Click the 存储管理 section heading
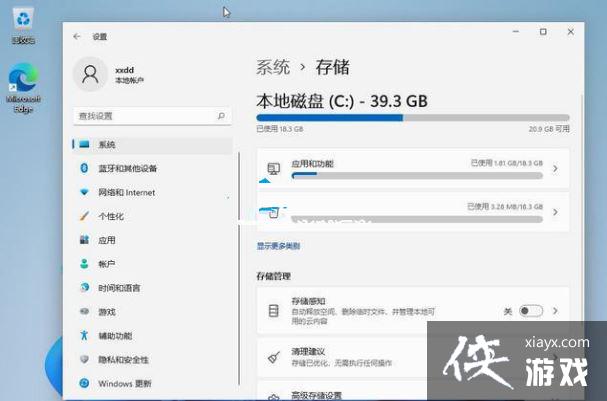This screenshot has width=607, height=401. (x=273, y=276)
